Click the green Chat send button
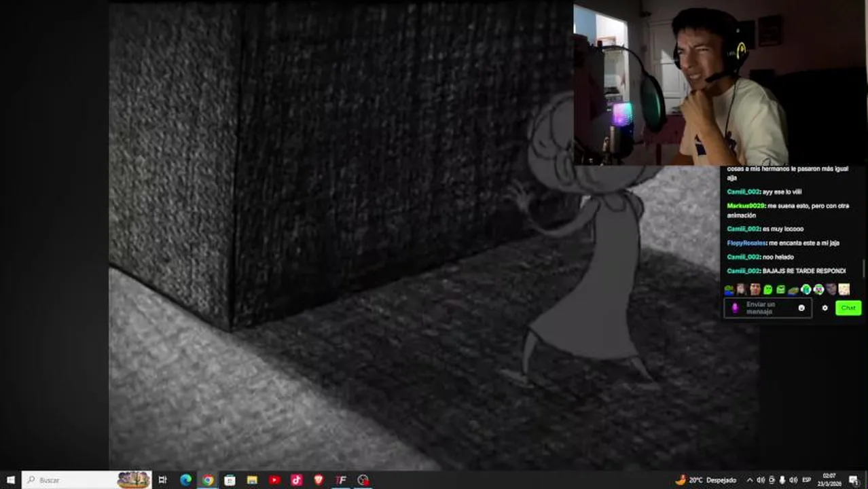Screen dimensions: 868x489 click(848, 308)
